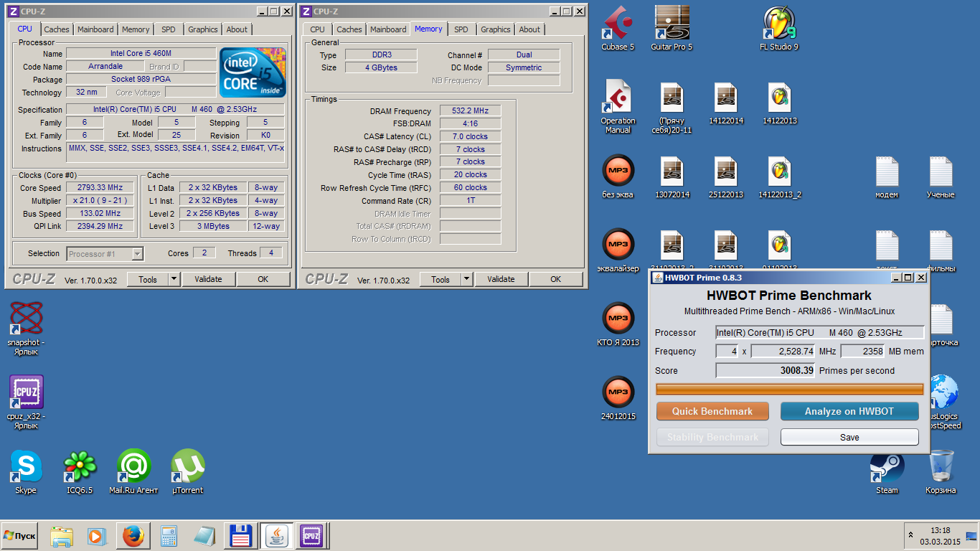Open the calculator from the taskbar
Viewport: 980px width, 551px height.
point(169,536)
